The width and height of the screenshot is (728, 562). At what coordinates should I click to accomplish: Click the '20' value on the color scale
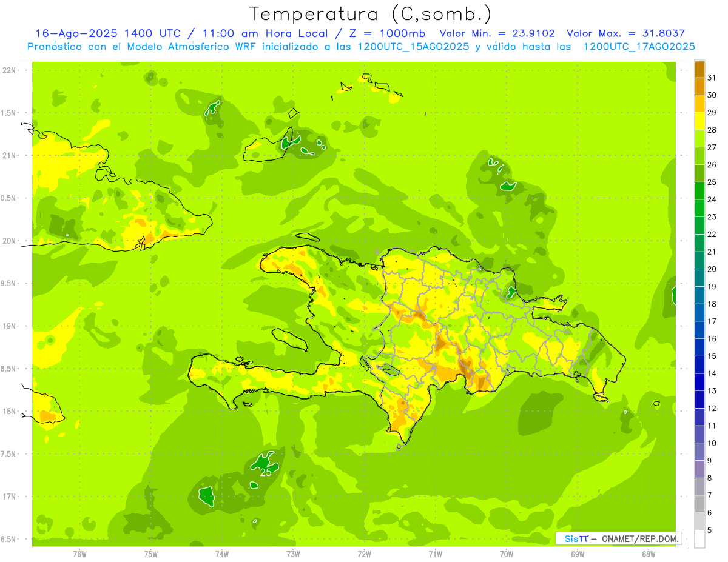tap(712, 269)
